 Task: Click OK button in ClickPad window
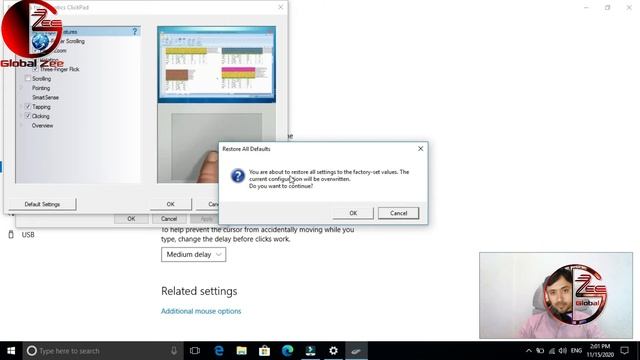171,204
